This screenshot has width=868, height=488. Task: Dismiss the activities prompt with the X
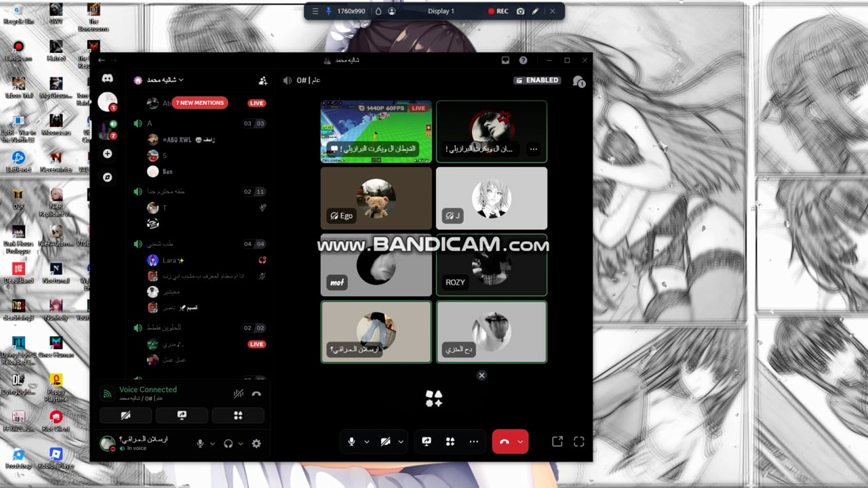[481, 375]
